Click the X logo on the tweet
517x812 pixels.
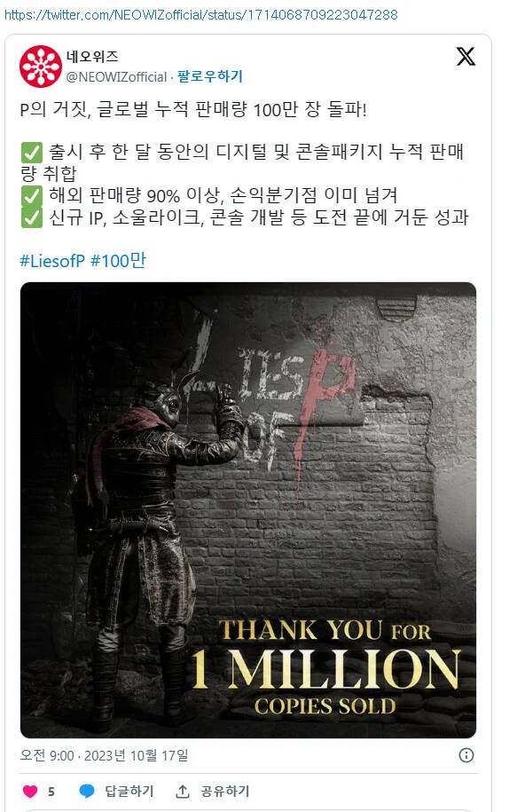466,57
